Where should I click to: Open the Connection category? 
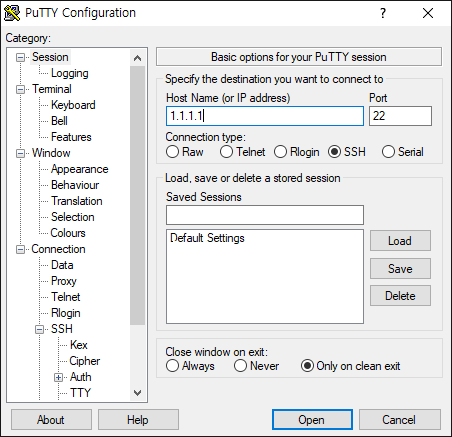58,249
